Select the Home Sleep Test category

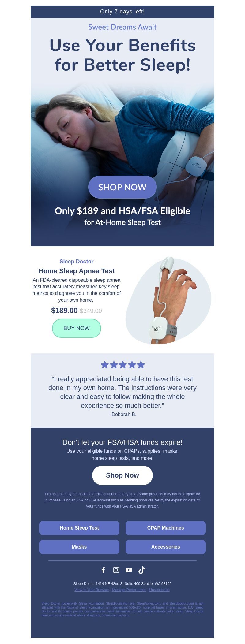point(79,528)
